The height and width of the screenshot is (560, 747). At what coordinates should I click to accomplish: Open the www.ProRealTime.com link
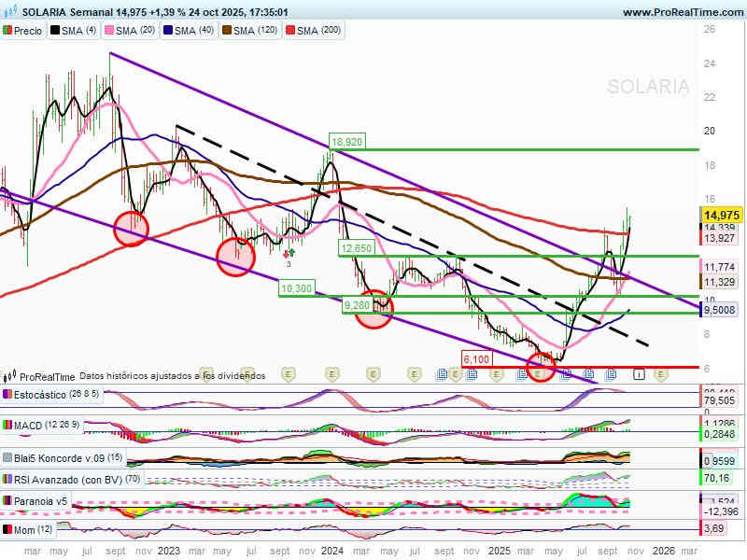click(682, 12)
